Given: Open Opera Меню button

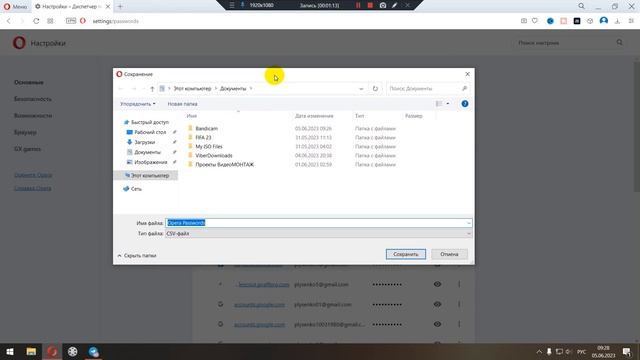Looking at the screenshot, I should (15, 7).
